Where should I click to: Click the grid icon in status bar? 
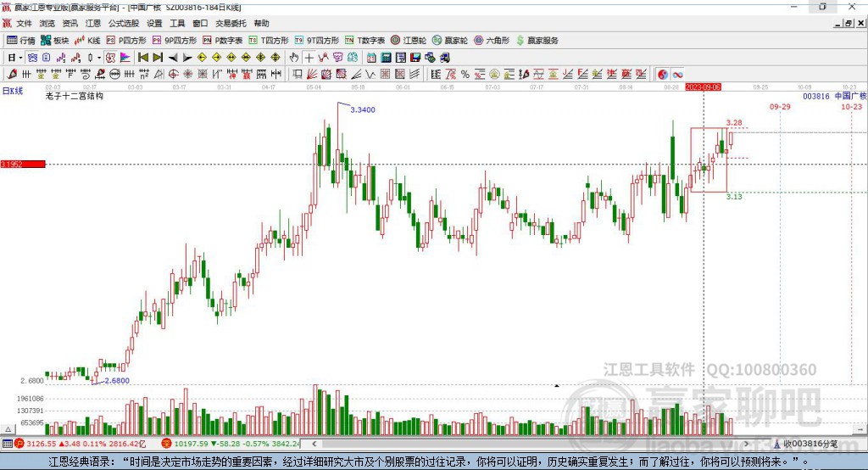click(7, 444)
